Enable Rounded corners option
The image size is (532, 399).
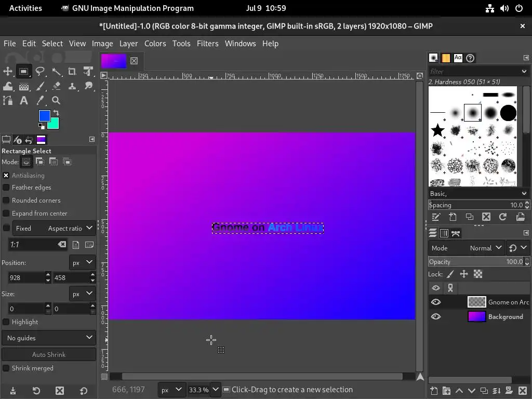(6, 200)
